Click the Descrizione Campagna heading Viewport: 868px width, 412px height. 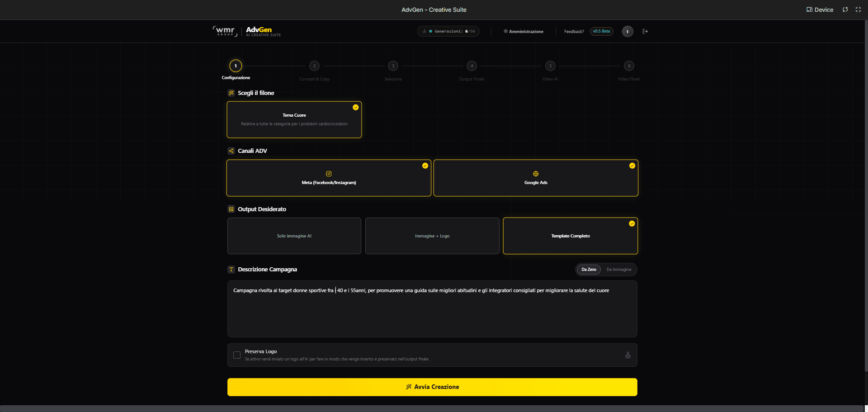click(267, 269)
